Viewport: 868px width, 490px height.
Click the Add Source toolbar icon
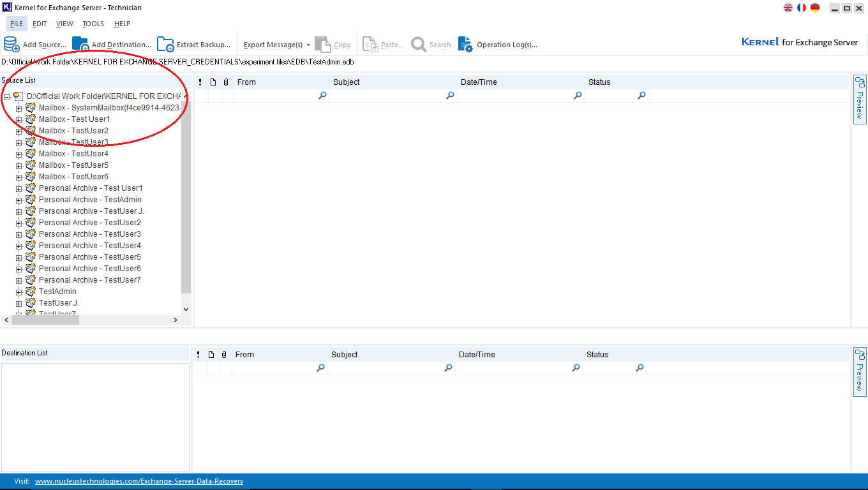(x=11, y=44)
